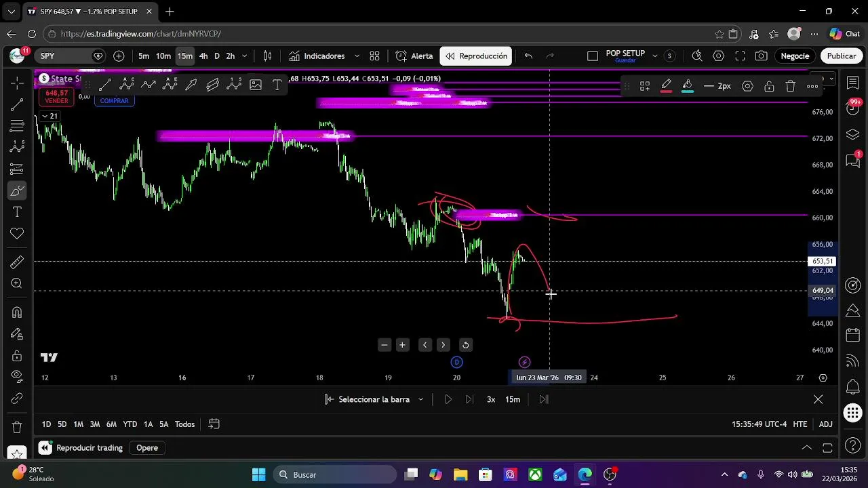Screen dimensions: 868x488
Task: Toggle lock on selected drawing
Action: 769,86
